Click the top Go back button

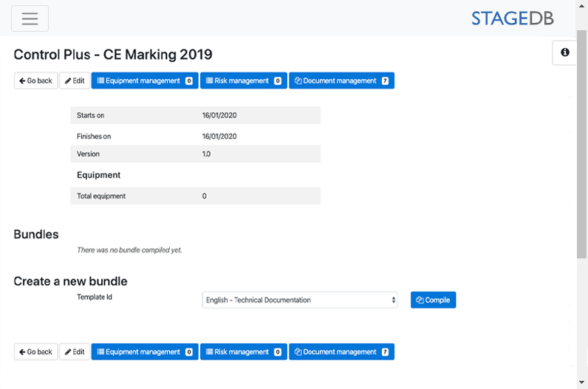[x=36, y=80]
